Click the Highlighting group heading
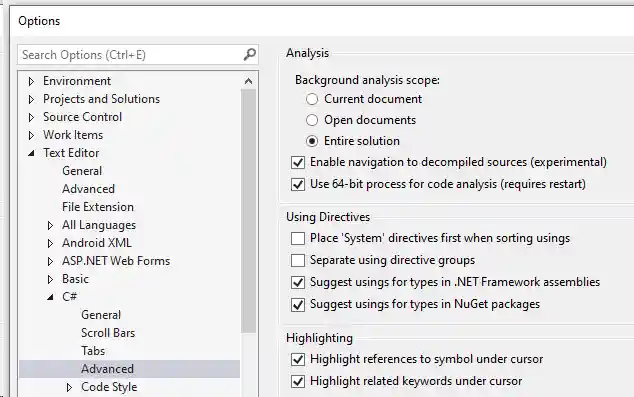 (319, 338)
